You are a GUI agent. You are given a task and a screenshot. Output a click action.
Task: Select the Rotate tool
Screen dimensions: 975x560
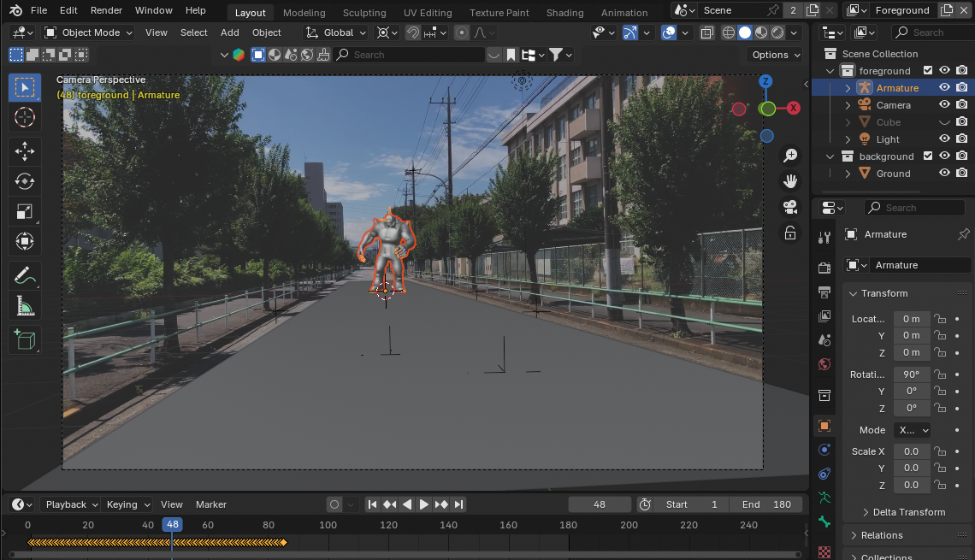click(25, 181)
